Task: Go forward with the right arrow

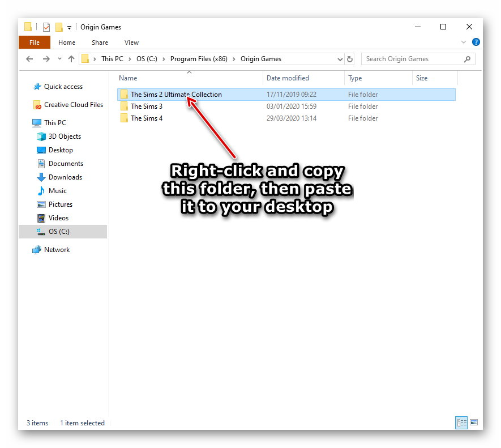Action: 46,59
